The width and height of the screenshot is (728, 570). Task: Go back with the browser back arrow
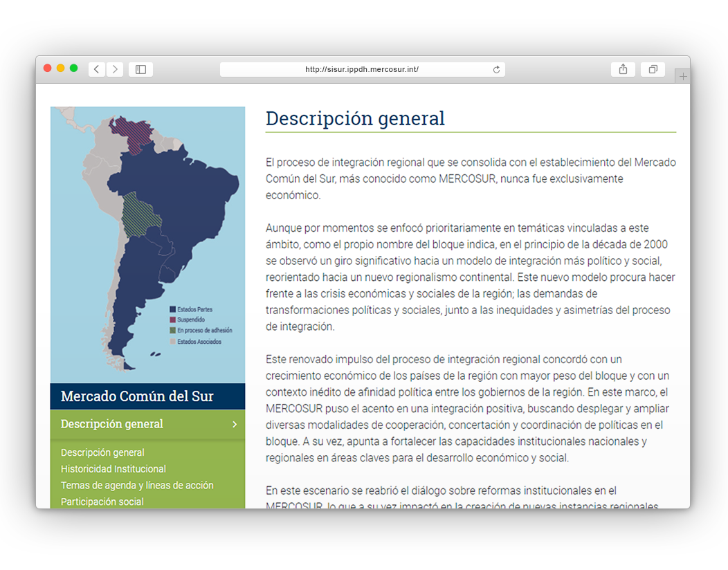coord(97,69)
